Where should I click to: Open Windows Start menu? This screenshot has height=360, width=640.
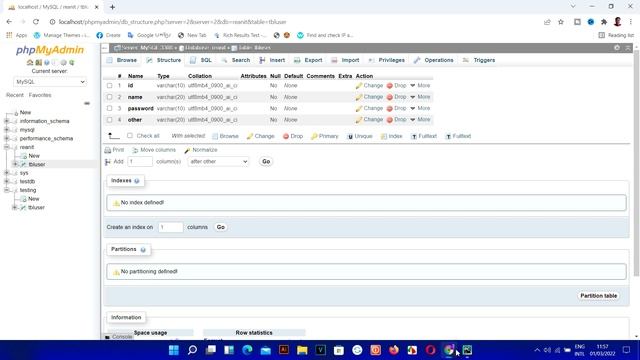click(x=174, y=350)
